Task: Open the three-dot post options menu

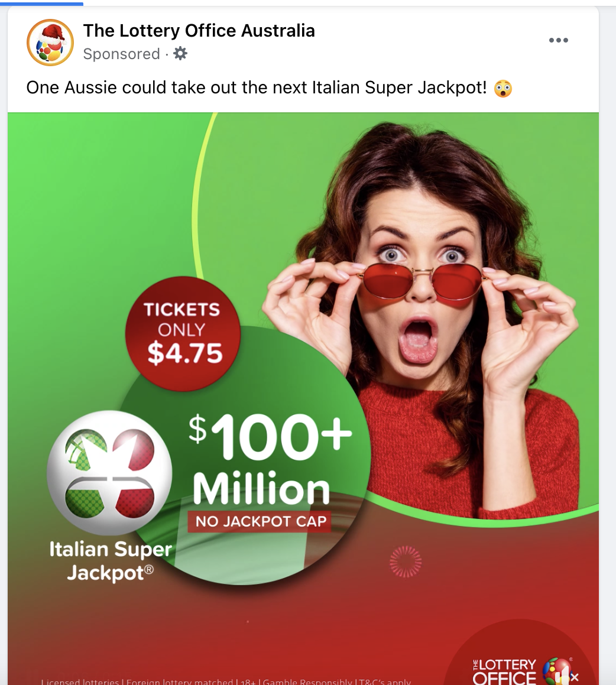Action: coord(558,40)
